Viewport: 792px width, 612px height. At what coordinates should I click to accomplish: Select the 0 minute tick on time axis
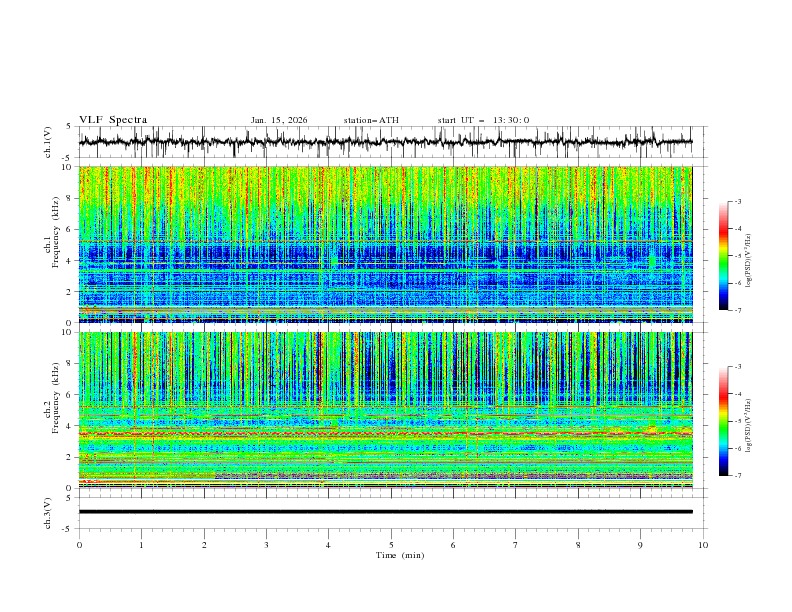pyautogui.click(x=79, y=544)
